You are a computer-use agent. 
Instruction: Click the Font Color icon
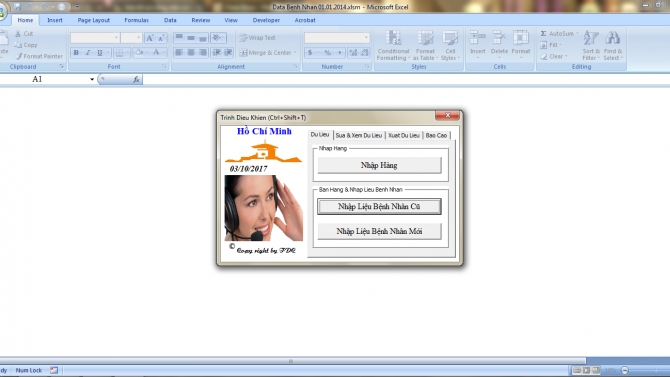[156, 53]
